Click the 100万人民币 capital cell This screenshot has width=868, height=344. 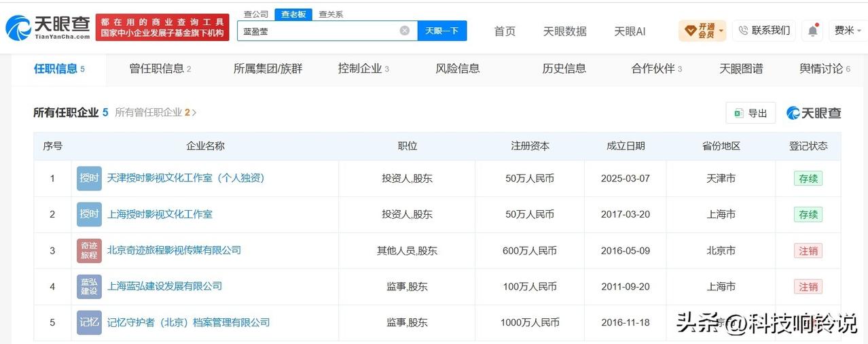[530, 286]
